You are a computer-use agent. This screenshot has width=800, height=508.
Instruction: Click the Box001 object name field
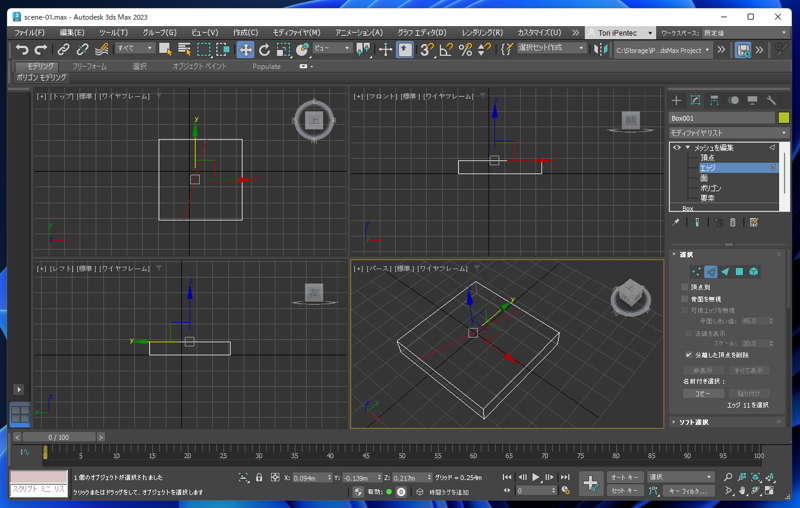coord(721,118)
